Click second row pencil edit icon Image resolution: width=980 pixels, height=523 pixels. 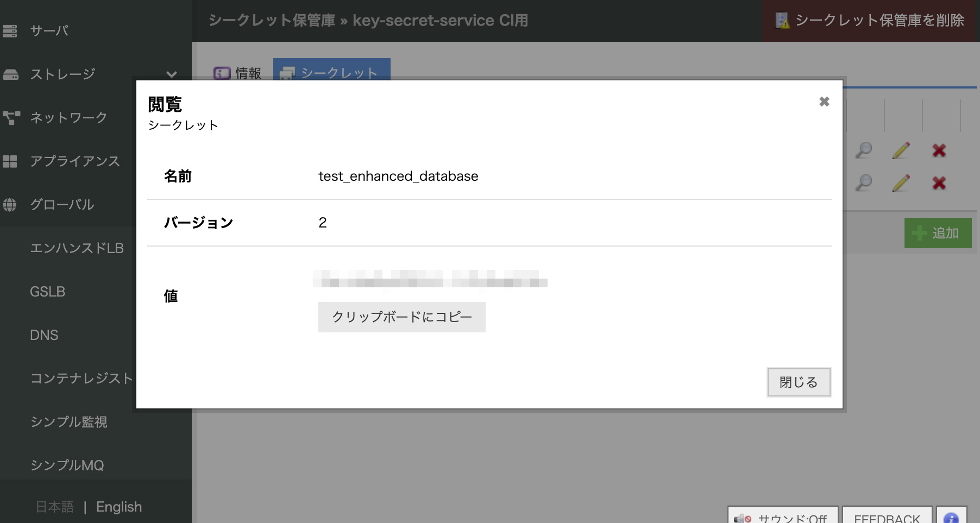[x=901, y=183]
